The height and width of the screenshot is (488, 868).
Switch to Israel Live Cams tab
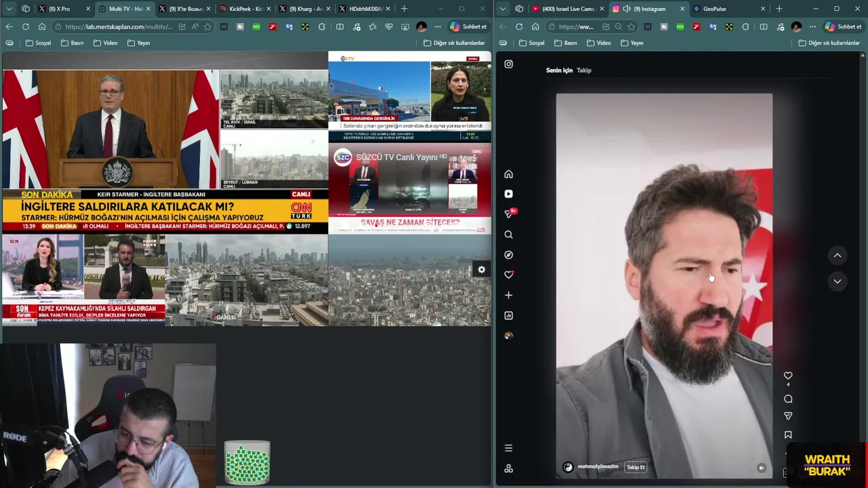[568, 9]
